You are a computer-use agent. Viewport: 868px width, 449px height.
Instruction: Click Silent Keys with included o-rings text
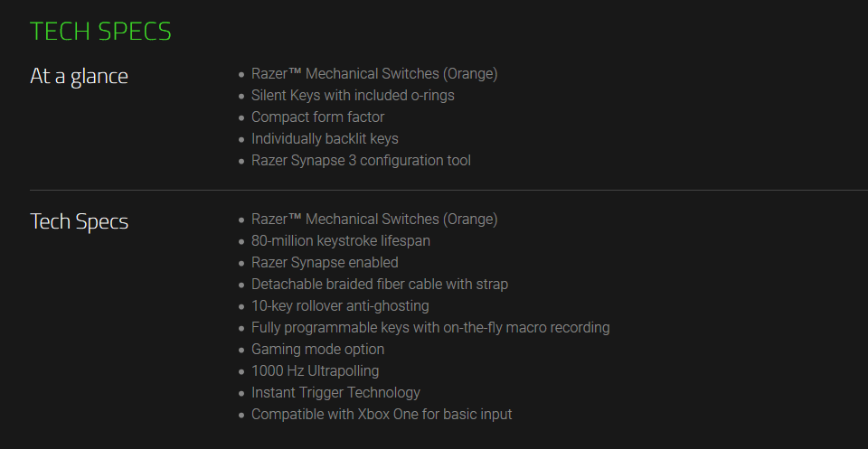tap(353, 95)
